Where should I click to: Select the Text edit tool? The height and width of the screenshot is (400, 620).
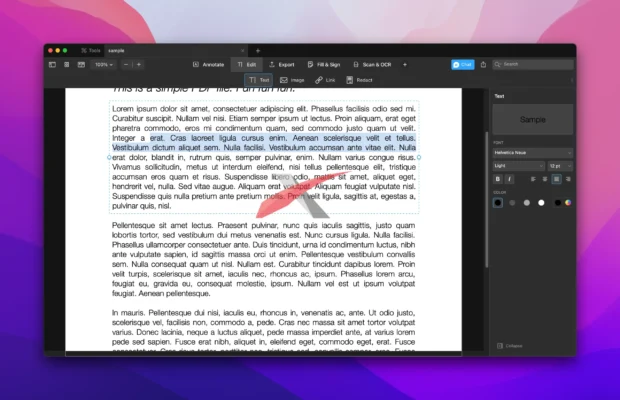pos(259,80)
